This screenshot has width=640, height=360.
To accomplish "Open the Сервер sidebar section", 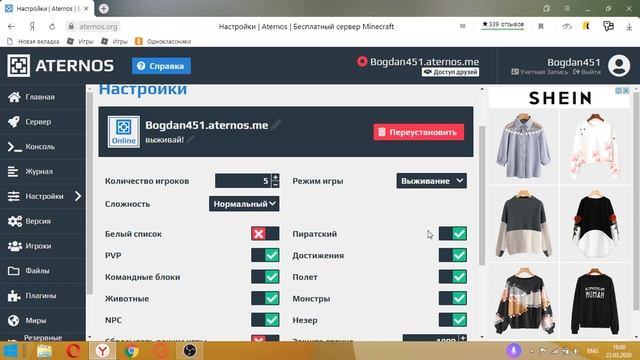I will [x=43, y=122].
